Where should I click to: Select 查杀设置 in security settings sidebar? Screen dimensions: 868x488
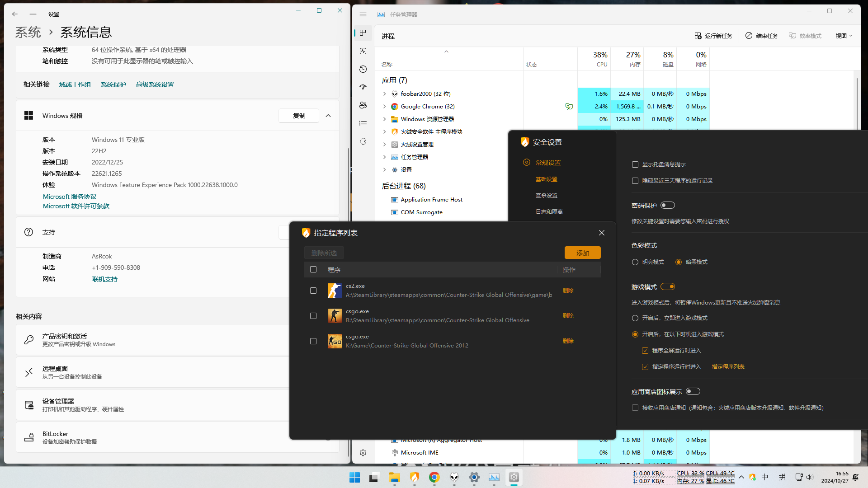(x=547, y=196)
